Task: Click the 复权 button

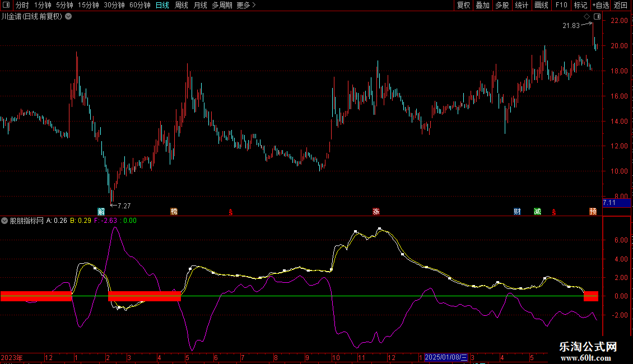Action: pos(464,5)
